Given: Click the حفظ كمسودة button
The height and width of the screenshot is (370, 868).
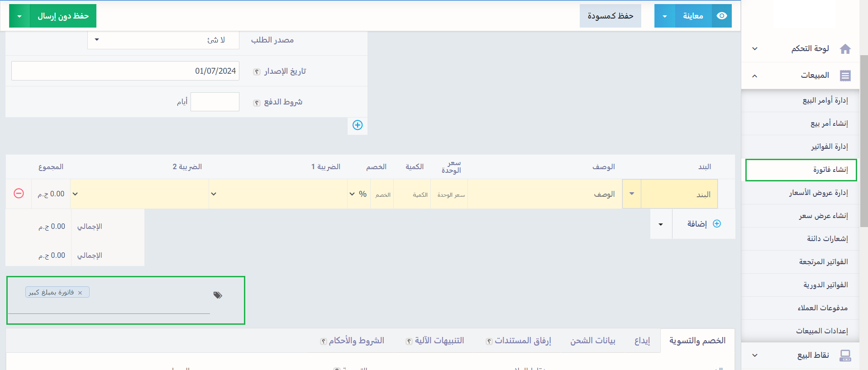Looking at the screenshot, I should coord(610,16).
